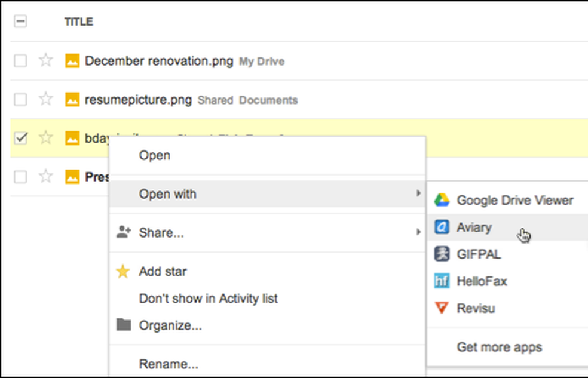Screen dimensions: 588x378
Task: Toggle the star on resumepicture.png
Action: [x=45, y=99]
